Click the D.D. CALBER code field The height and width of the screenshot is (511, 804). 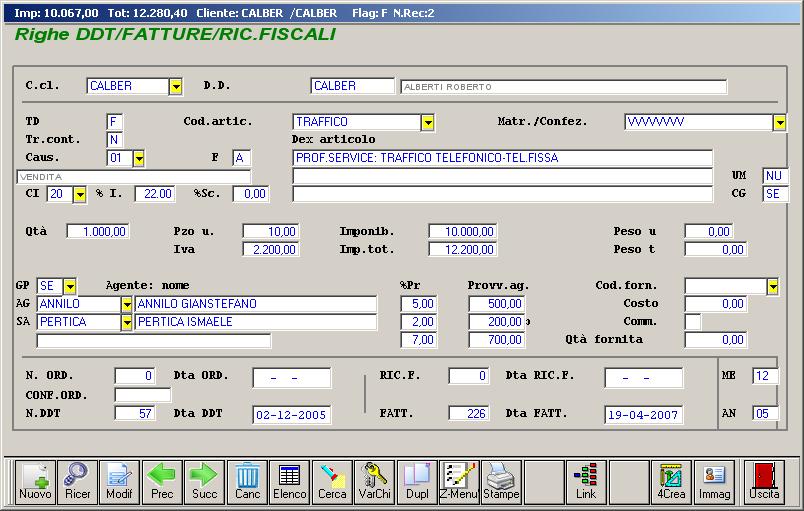pyautogui.click(x=352, y=86)
